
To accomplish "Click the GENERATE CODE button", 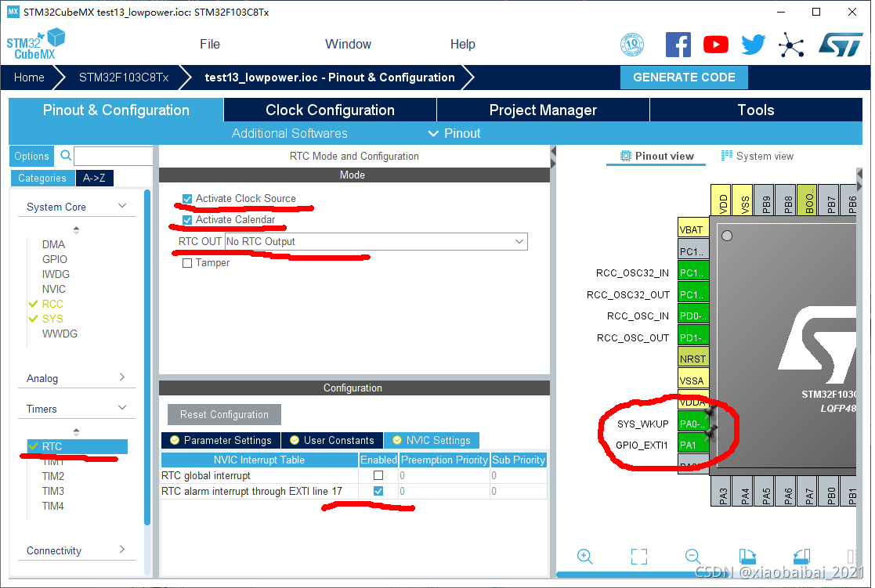I will click(684, 78).
